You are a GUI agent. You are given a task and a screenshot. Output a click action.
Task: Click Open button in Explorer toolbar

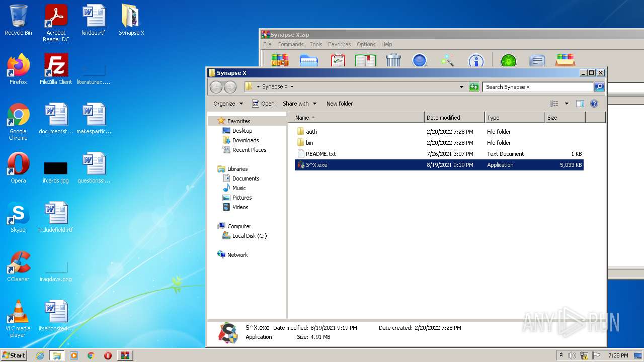[x=263, y=104]
